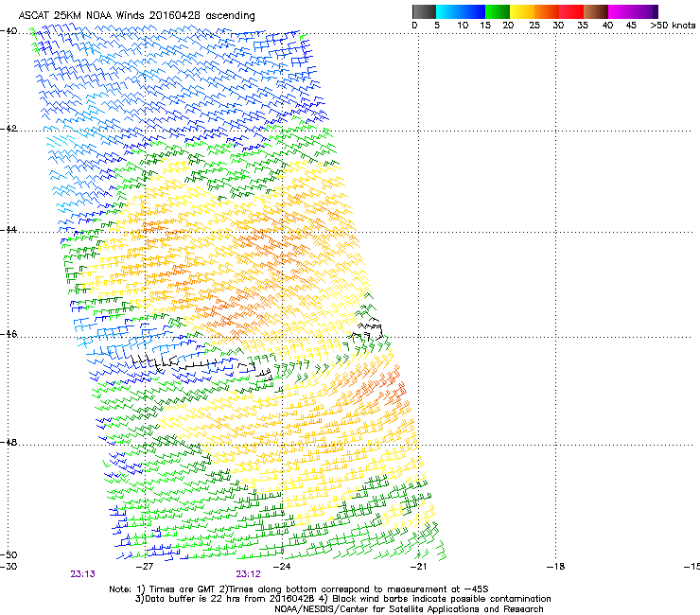Click the -48 latitude axis label
Viewport: 700px width, 615px height.
(x=9, y=442)
